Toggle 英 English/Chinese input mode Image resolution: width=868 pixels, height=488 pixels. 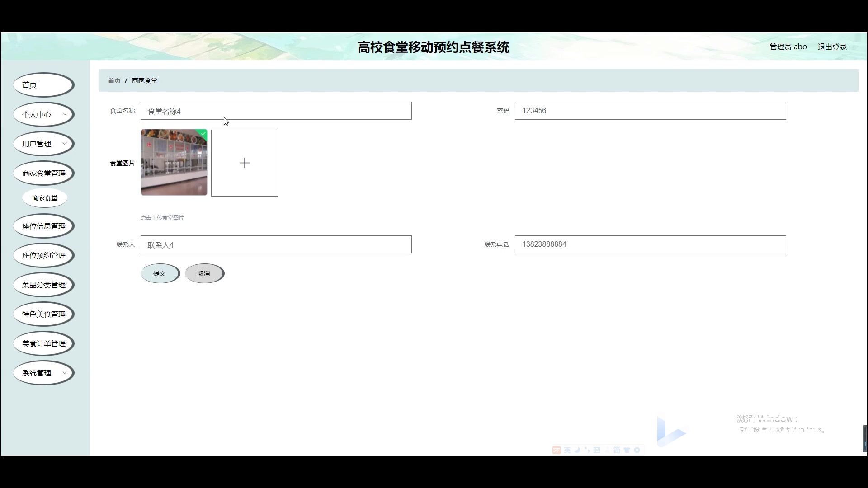click(x=567, y=450)
